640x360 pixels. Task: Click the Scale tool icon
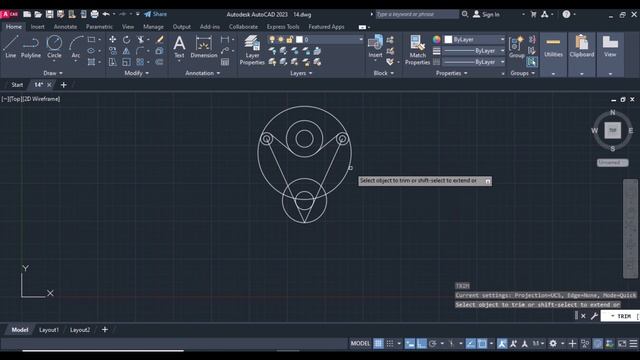[127, 62]
